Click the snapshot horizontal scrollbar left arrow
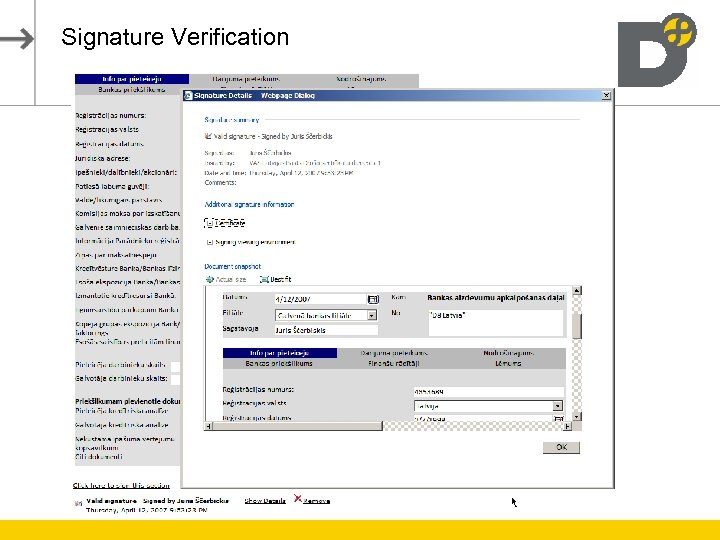720x540 pixels. (x=208, y=426)
